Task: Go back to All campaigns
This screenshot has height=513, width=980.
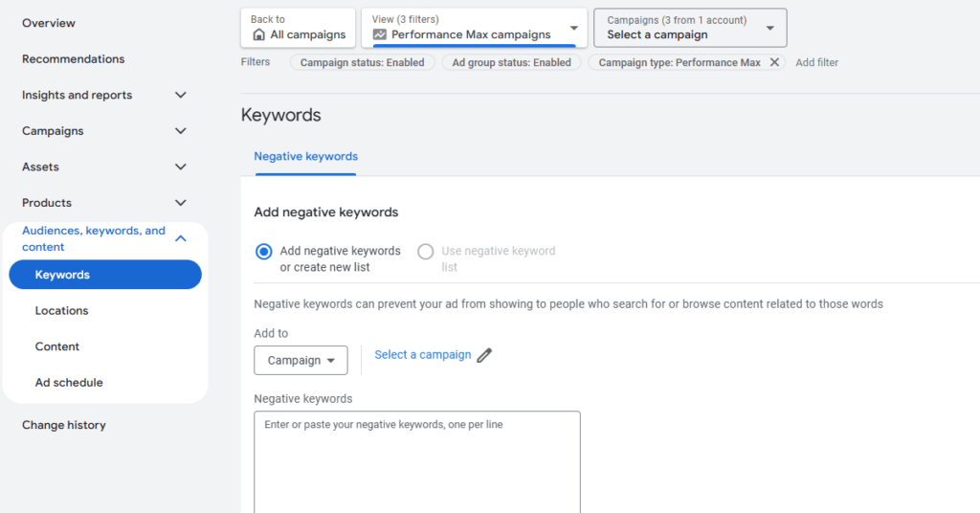Action: pyautogui.click(x=299, y=28)
